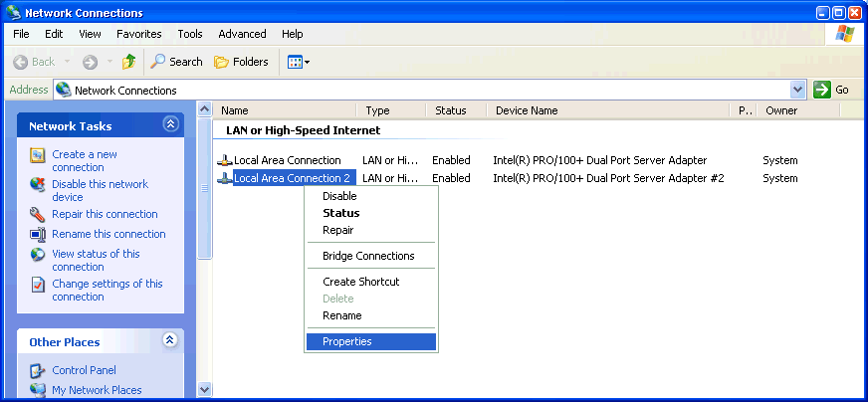Click Disable this network device link
This screenshot has width=868, height=402.
pos(101,190)
